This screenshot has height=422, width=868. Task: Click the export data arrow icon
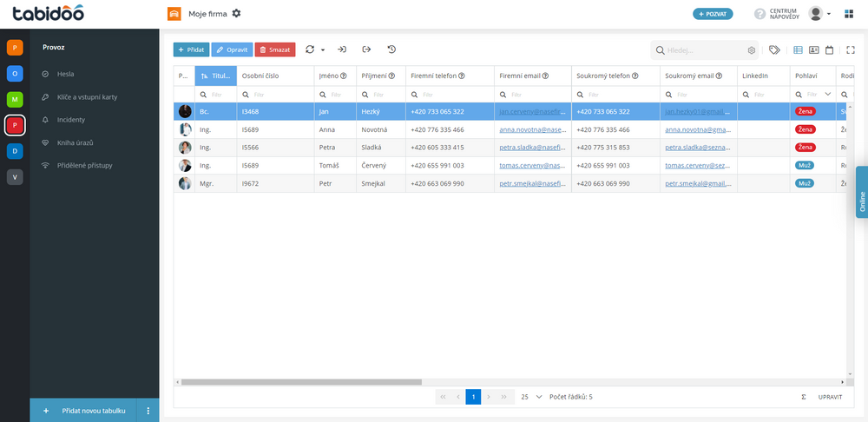point(366,49)
